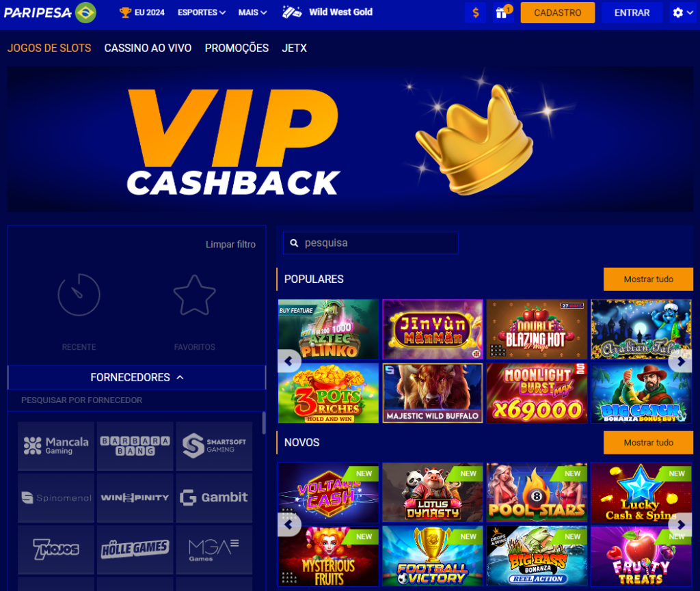Expand the Esportes dropdown menu

[x=202, y=12]
